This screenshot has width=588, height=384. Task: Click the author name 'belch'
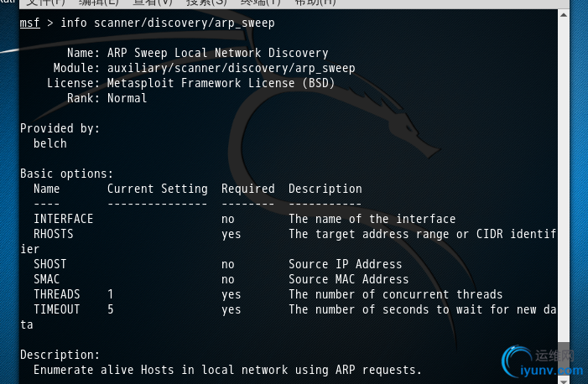50,143
